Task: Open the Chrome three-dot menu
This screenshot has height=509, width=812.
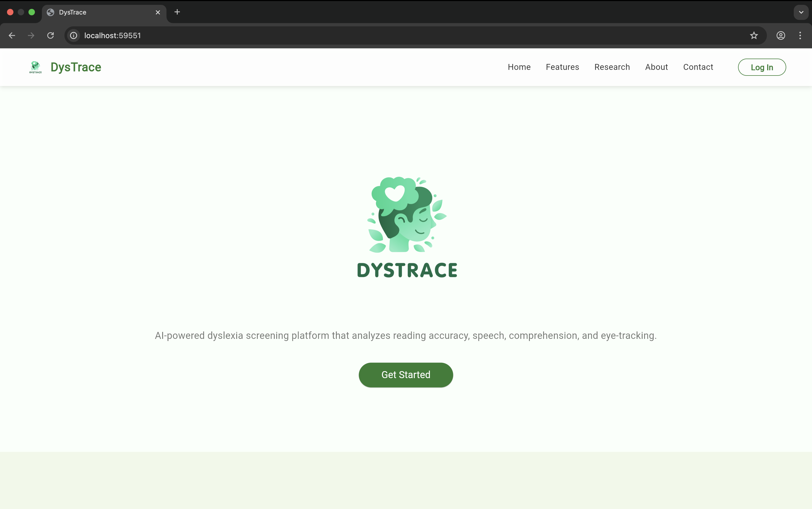Action: 800,36
